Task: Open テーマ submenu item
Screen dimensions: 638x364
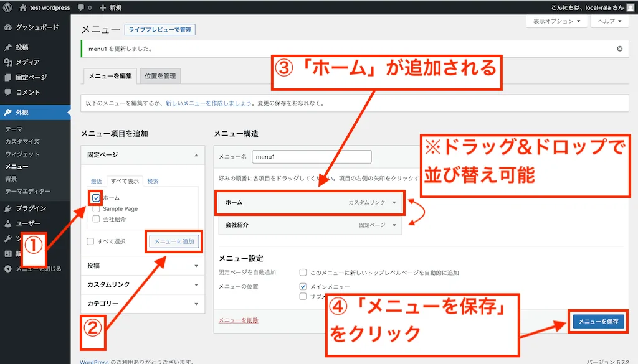Action: [14, 129]
